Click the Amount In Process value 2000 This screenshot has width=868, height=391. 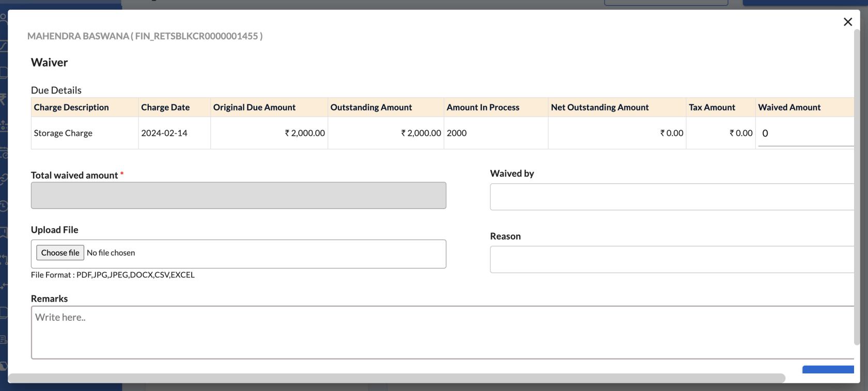click(457, 133)
